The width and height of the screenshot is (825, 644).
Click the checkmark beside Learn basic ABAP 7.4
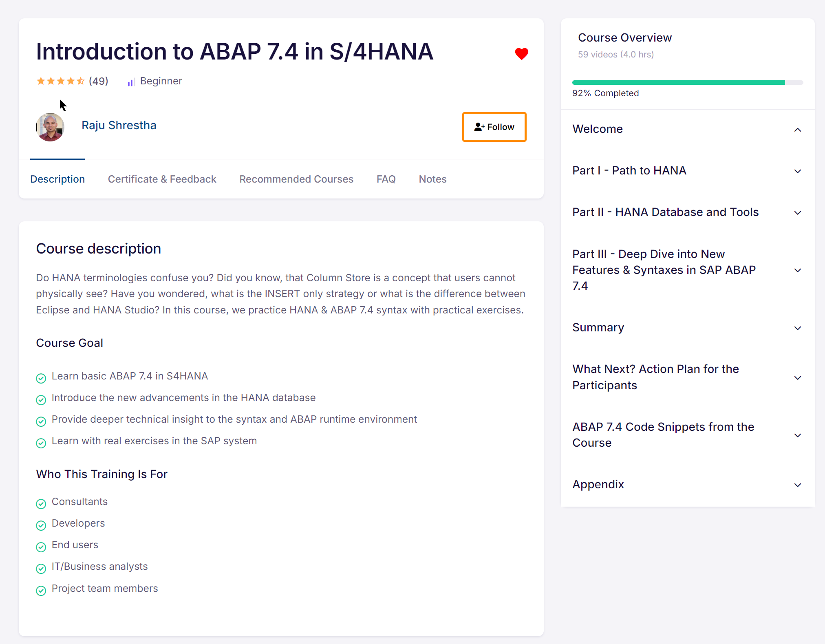pos(41,378)
